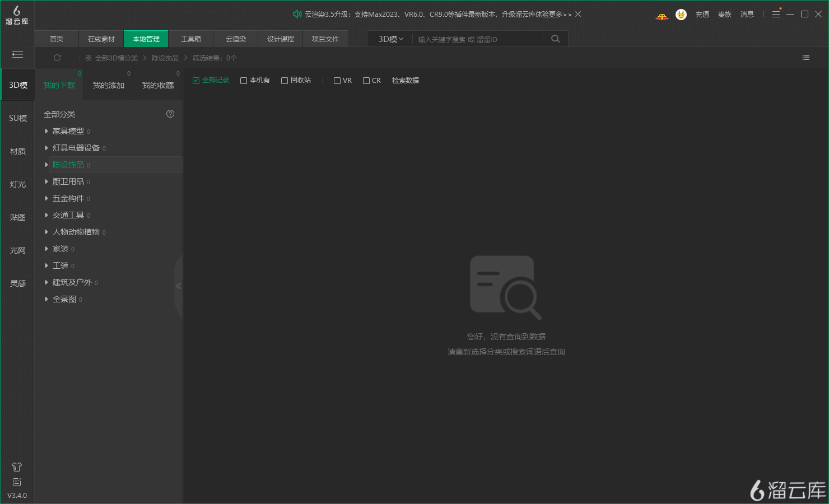Check the 全部记录 checkbox
Image resolution: width=829 pixels, height=504 pixels.
196,81
